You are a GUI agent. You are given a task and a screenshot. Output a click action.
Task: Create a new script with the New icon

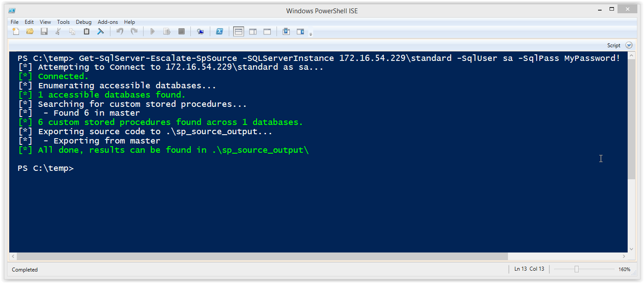click(x=16, y=31)
